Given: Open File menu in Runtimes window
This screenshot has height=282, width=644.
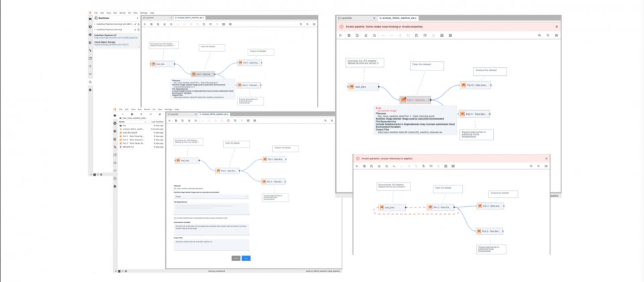Looking at the screenshot, I should (96, 13).
